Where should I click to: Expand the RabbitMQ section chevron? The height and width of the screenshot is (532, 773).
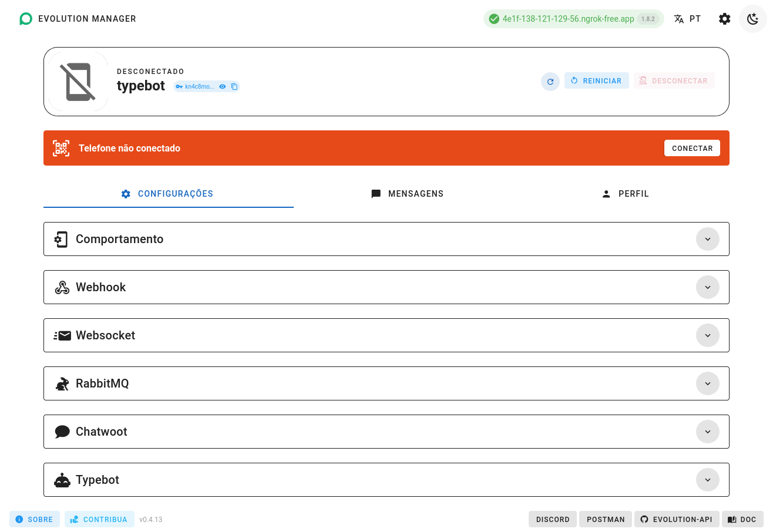click(708, 383)
